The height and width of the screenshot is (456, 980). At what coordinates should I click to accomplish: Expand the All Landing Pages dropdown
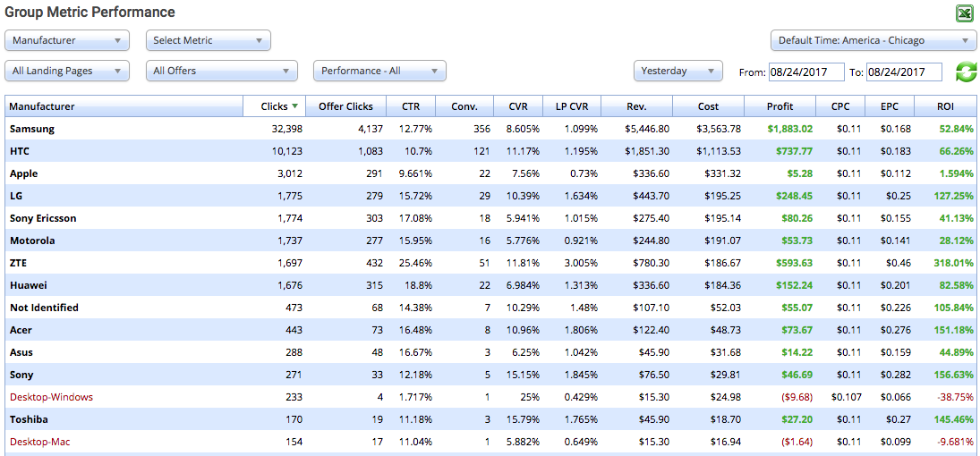(67, 71)
